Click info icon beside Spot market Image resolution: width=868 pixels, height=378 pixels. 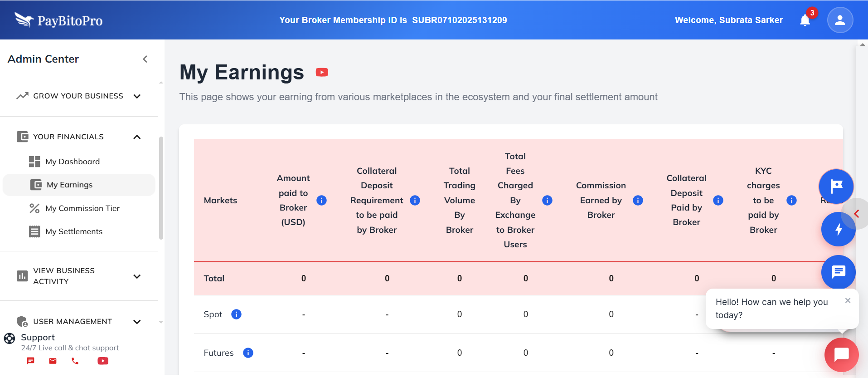[236, 314]
